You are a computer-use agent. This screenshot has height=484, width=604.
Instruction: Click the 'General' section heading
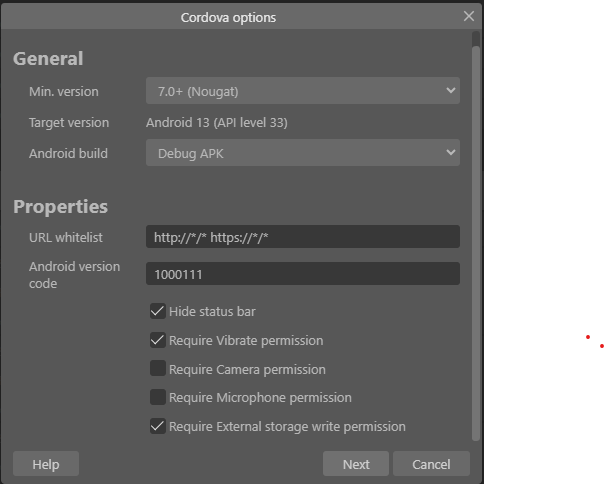coord(48,59)
